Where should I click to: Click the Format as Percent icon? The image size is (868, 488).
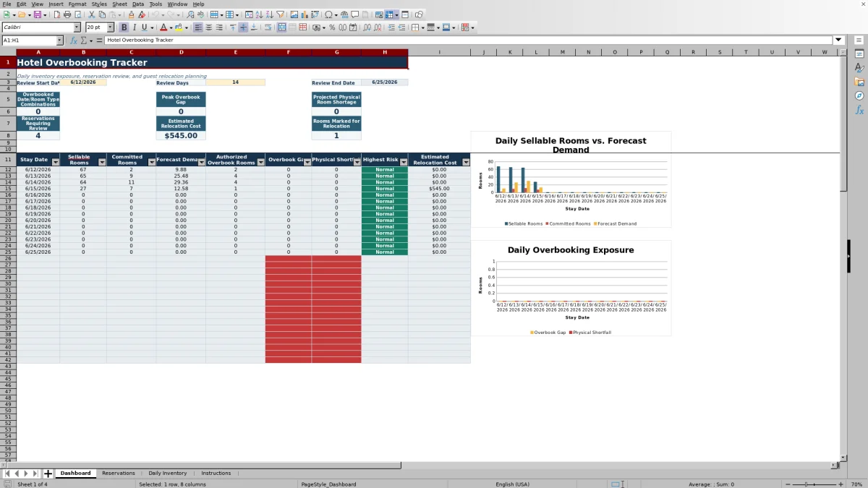tap(332, 27)
